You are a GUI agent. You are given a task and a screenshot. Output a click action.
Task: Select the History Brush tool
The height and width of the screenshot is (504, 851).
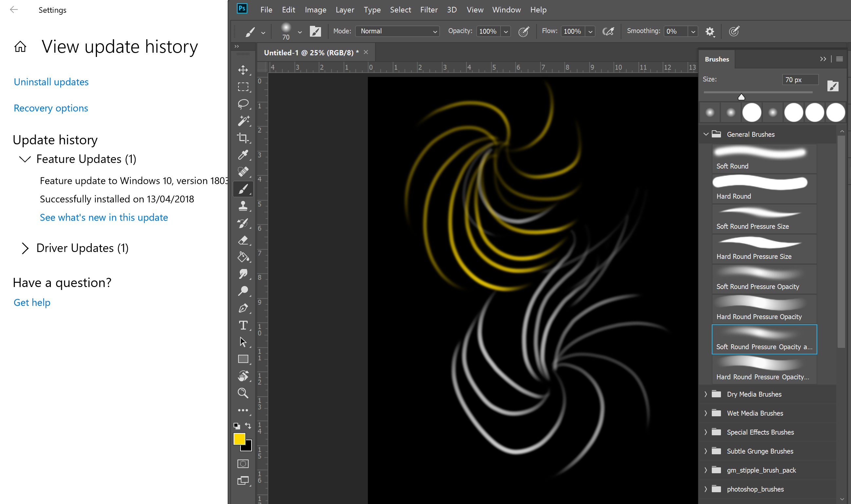click(x=243, y=223)
